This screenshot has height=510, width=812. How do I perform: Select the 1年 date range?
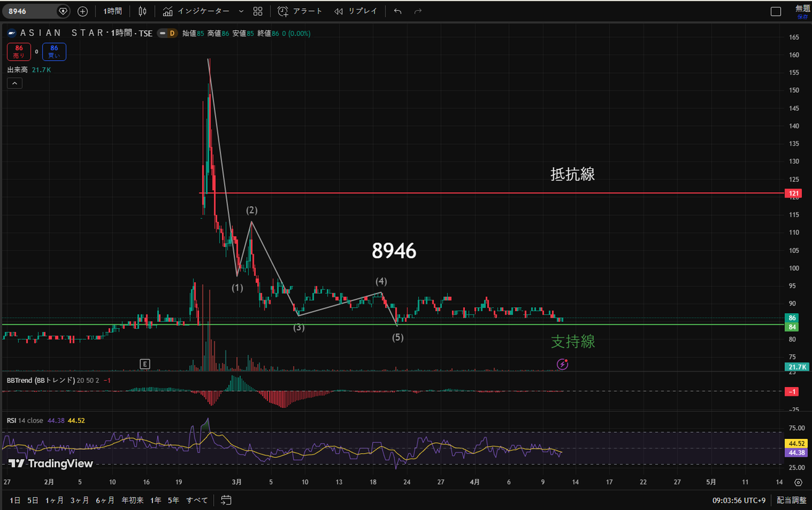155,501
